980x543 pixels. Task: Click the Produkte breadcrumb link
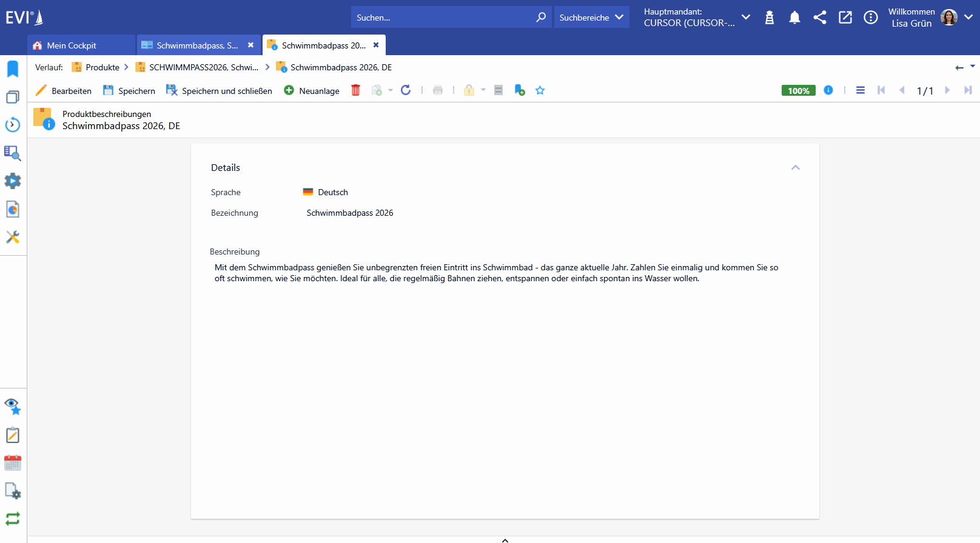point(102,67)
